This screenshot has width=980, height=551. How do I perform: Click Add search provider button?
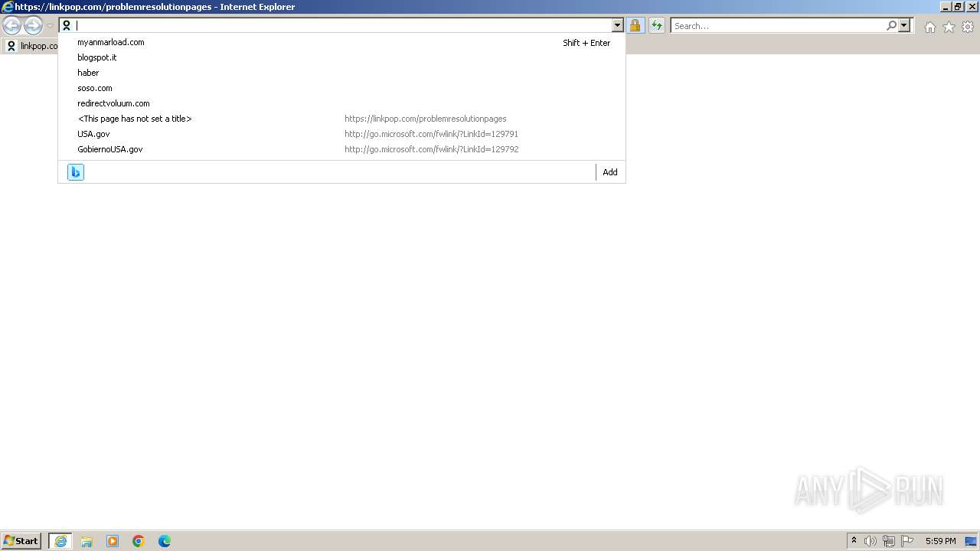coord(610,172)
